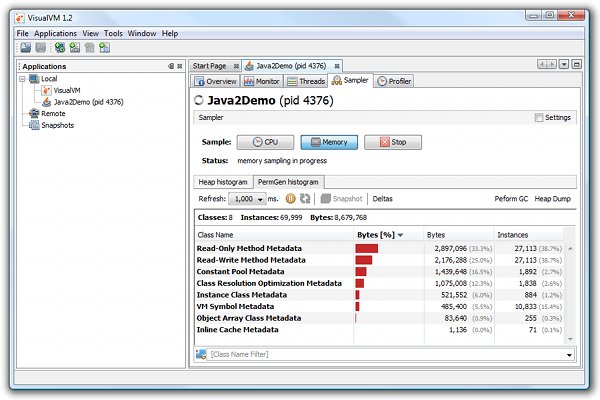Collapse the Local tree node
Screen dimensions: 600x400
click(23, 78)
